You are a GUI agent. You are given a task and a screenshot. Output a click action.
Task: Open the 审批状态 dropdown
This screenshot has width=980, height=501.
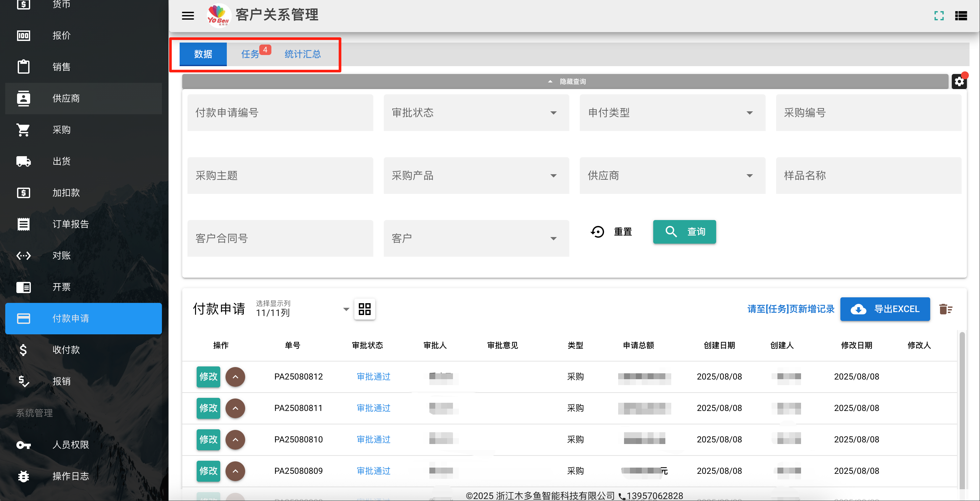coord(476,113)
